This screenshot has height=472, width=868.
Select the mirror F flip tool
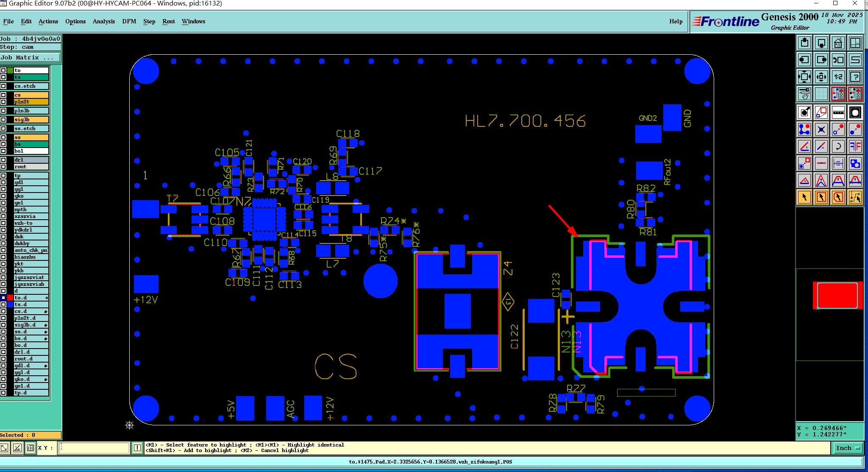855,147
